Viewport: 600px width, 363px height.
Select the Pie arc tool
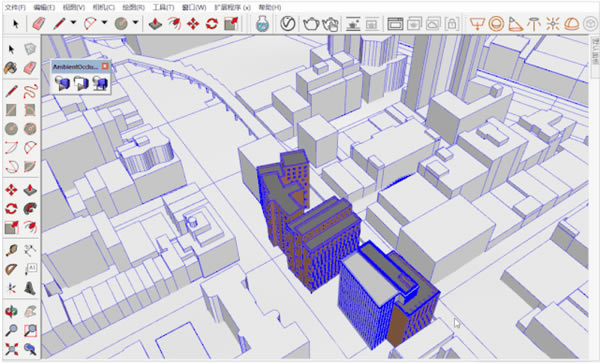[30, 167]
